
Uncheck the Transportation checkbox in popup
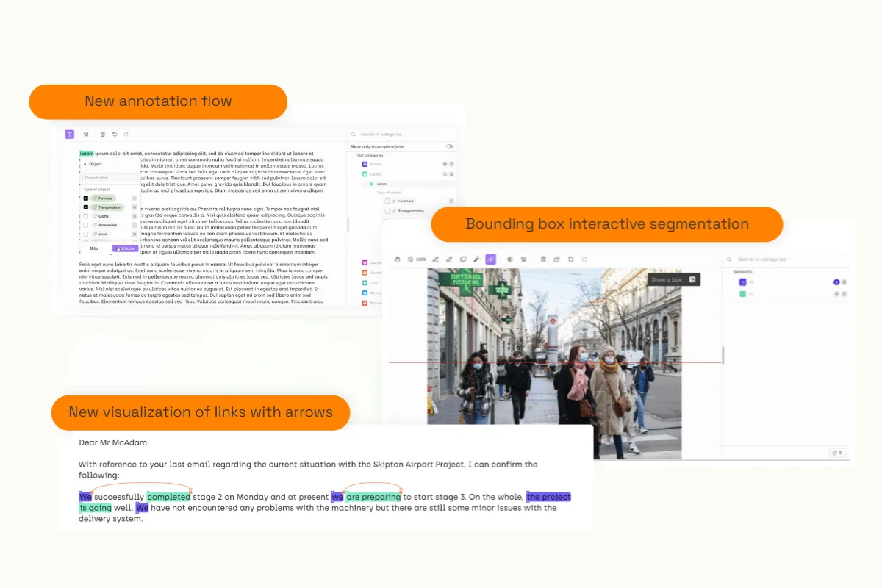[85, 207]
